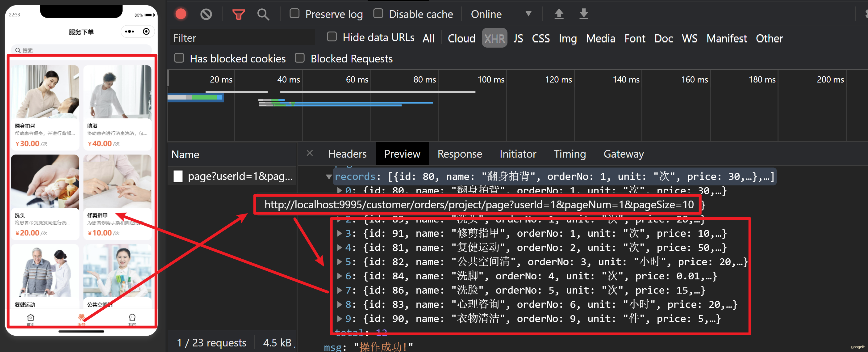
Task: Open the mini program three-dots menu
Action: tap(129, 32)
